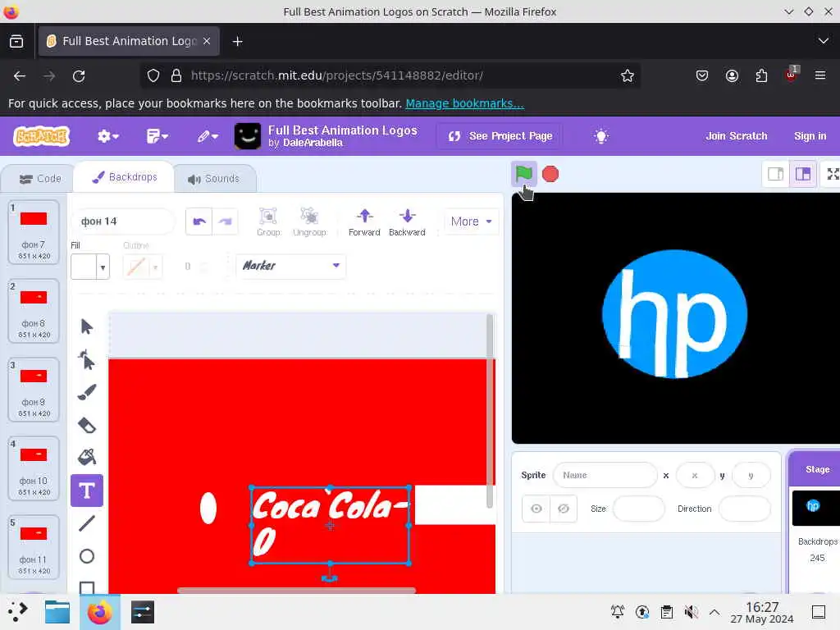Bookmark this page with star icon
The width and height of the screenshot is (840, 630).
(x=628, y=75)
